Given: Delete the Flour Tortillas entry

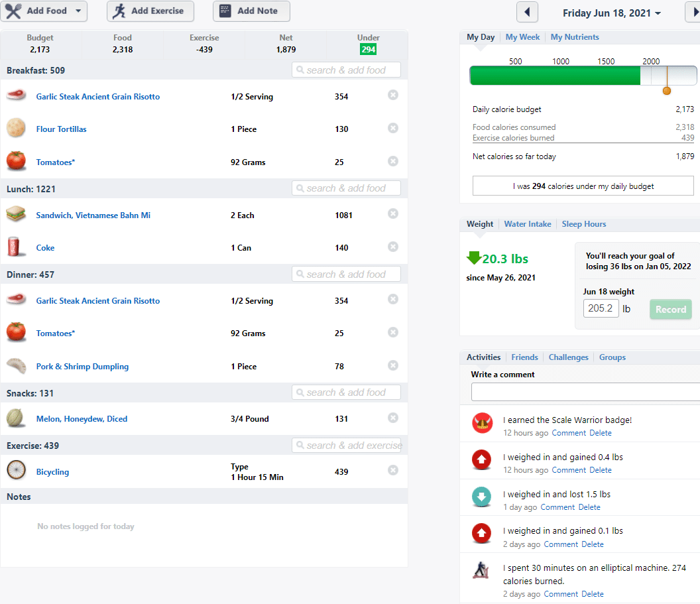Looking at the screenshot, I should (x=393, y=128).
